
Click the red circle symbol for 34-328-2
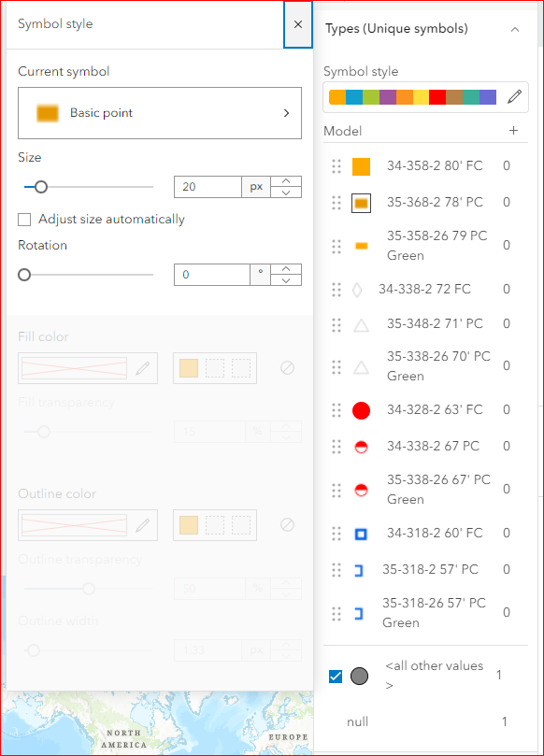[362, 409]
